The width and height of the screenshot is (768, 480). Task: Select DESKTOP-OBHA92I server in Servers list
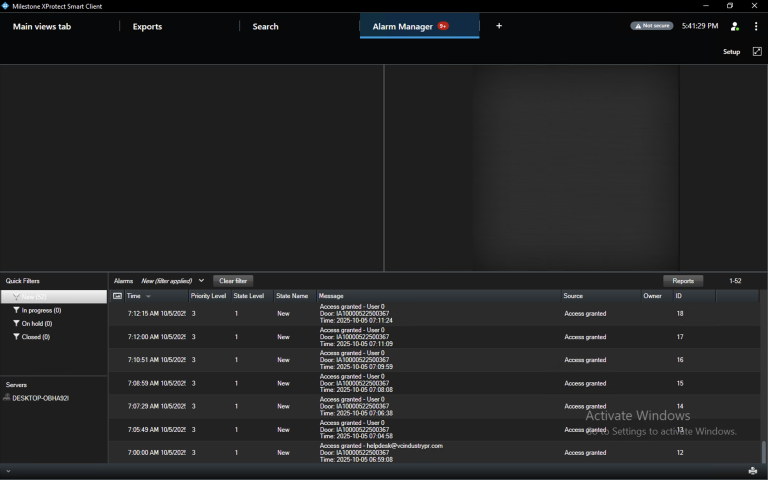click(40, 398)
